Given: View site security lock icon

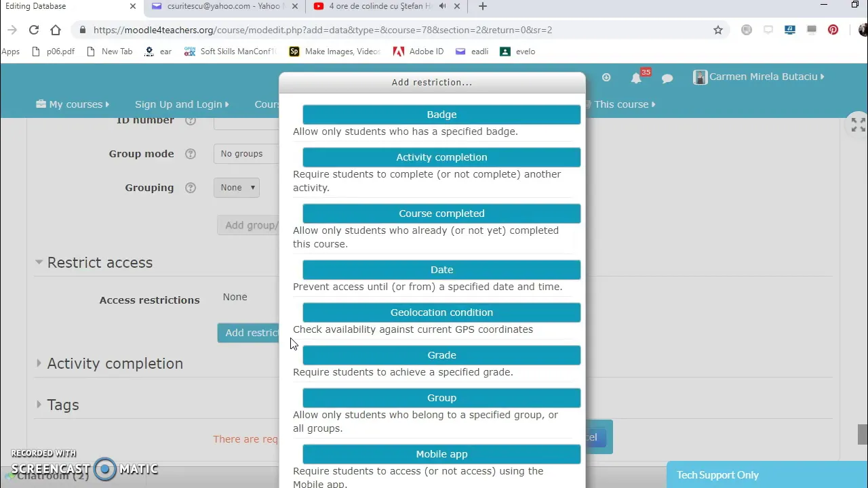Looking at the screenshot, I should coord(83,30).
